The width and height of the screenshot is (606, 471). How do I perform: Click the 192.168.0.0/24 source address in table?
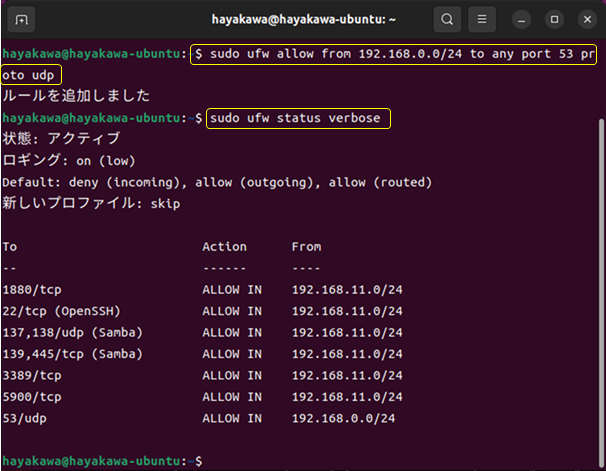tap(343, 418)
